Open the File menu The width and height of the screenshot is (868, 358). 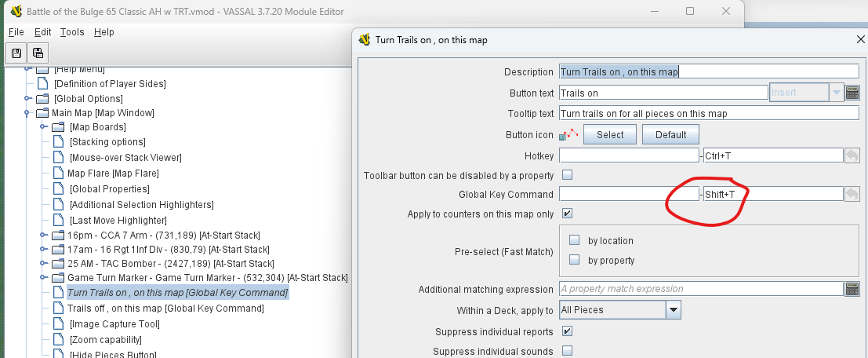16,32
